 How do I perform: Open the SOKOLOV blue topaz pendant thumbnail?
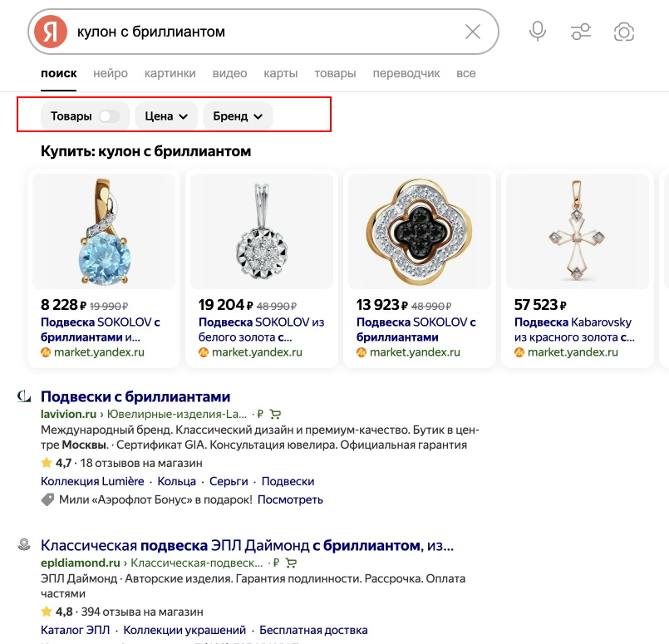coord(103,230)
